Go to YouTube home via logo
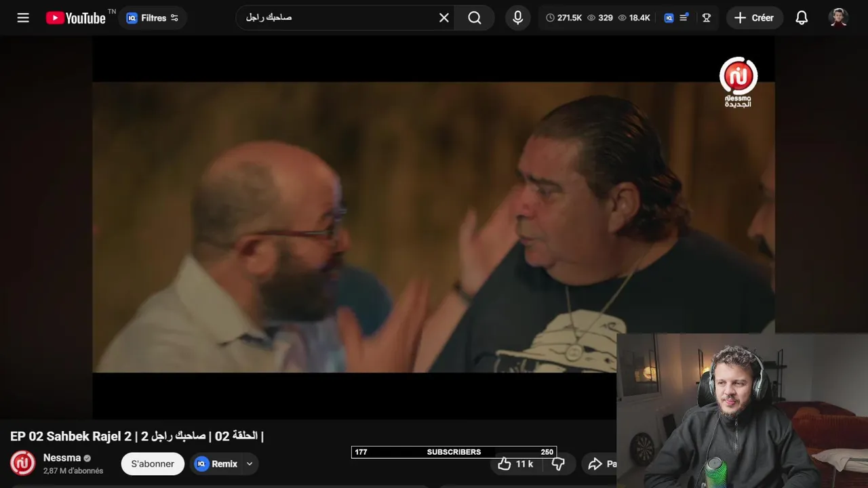Viewport: 868px width, 488px height. [76, 18]
